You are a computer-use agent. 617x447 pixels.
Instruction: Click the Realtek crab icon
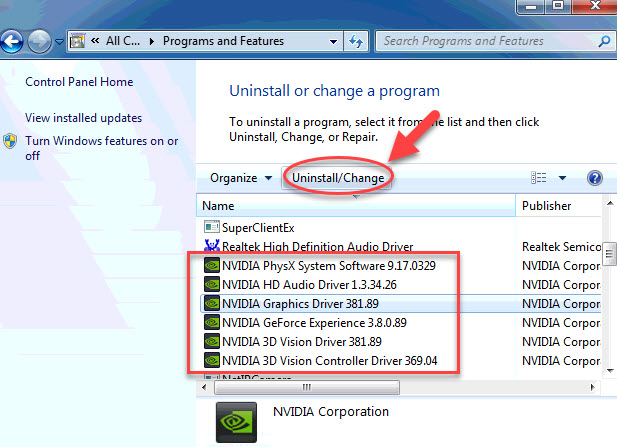tap(212, 246)
